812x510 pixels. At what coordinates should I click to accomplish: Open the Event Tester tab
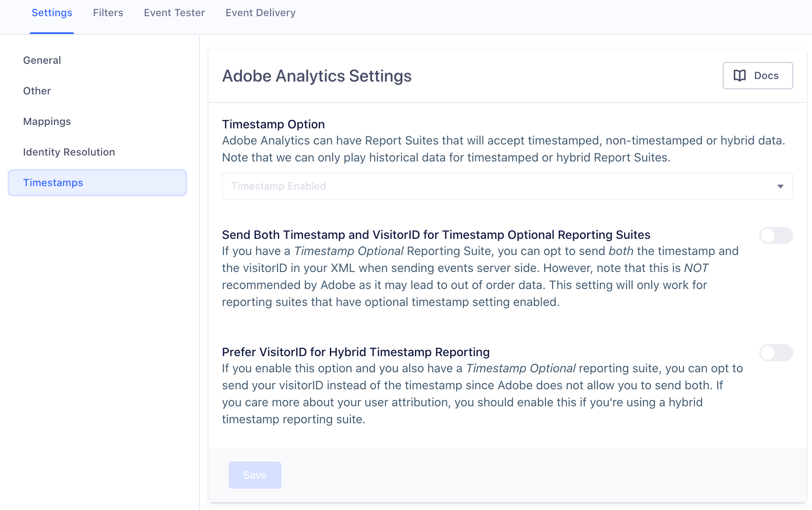174,13
